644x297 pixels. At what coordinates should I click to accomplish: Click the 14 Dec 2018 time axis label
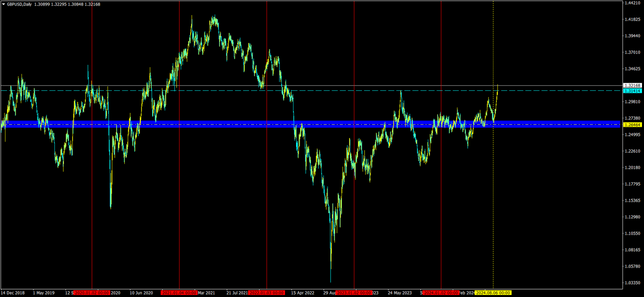pos(12,293)
